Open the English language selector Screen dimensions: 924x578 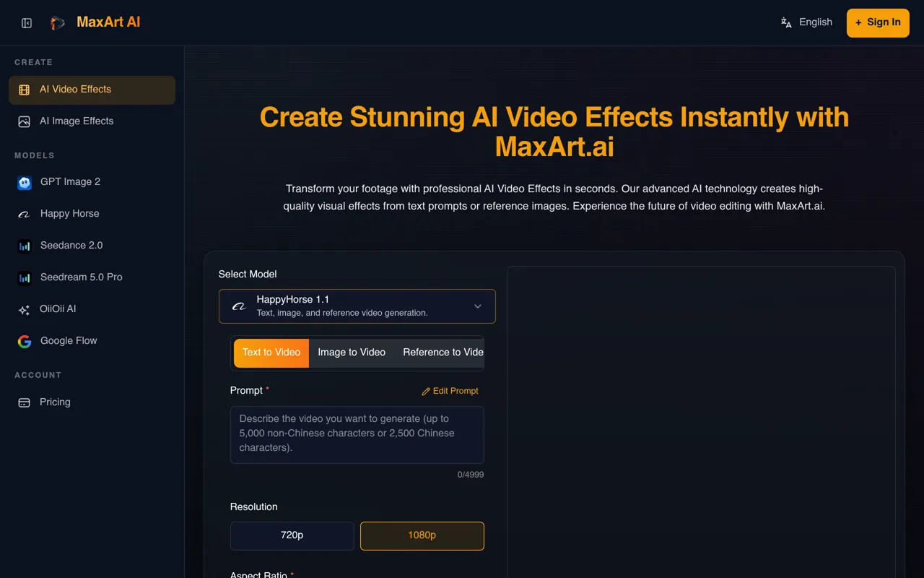pos(806,22)
